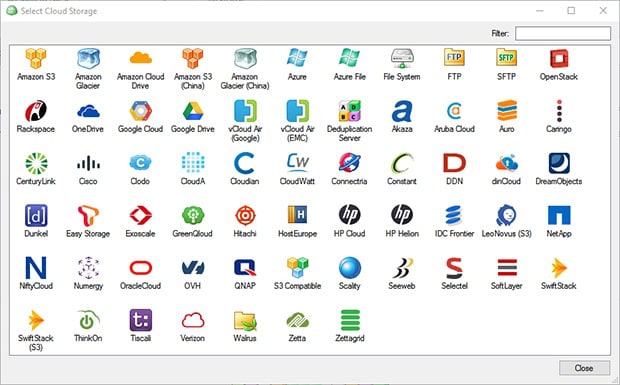Pick the Azure File icon
Viewport: 620px width, 385px height.
[x=349, y=59]
